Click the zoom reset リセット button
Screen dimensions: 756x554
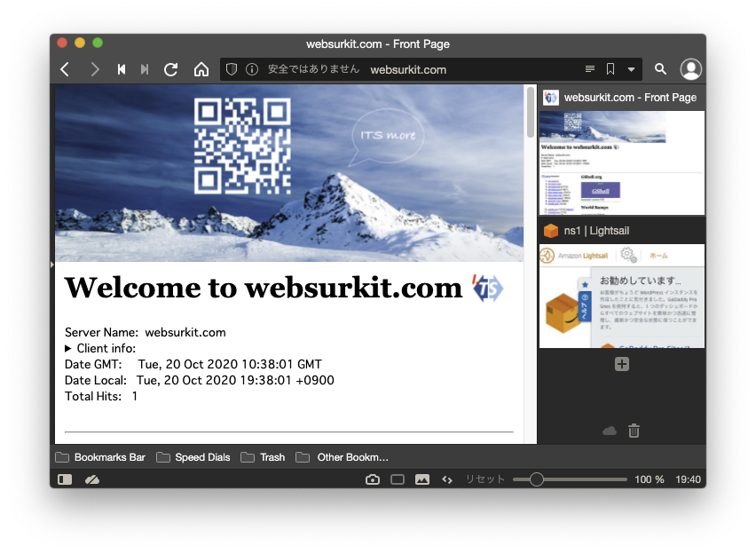coord(485,479)
